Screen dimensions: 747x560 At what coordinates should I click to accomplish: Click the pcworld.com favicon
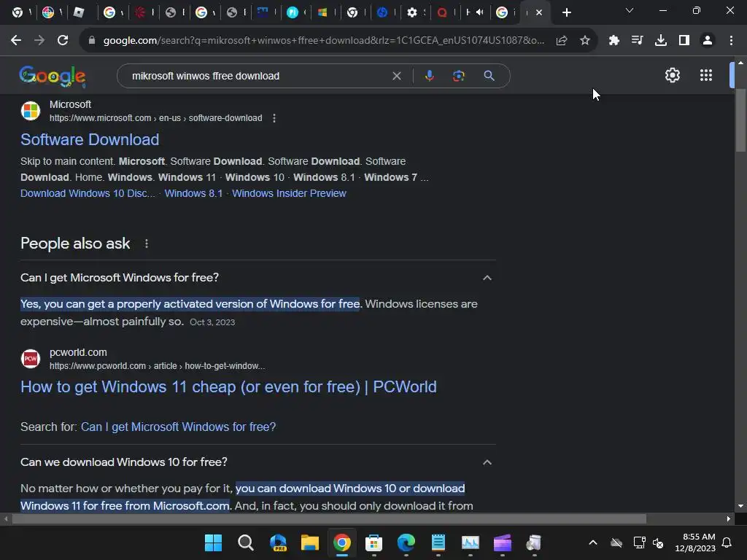[x=31, y=359]
